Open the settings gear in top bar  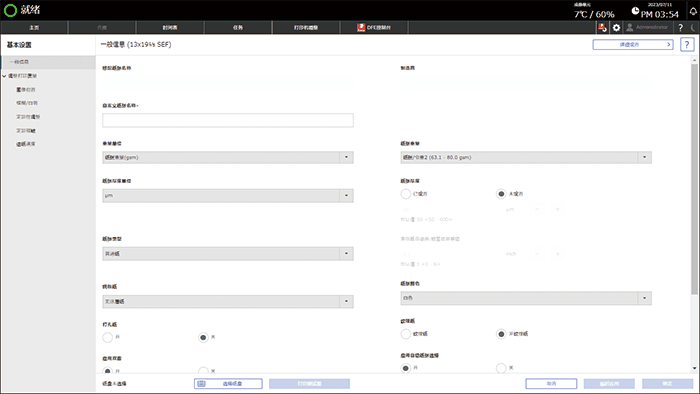[616, 28]
